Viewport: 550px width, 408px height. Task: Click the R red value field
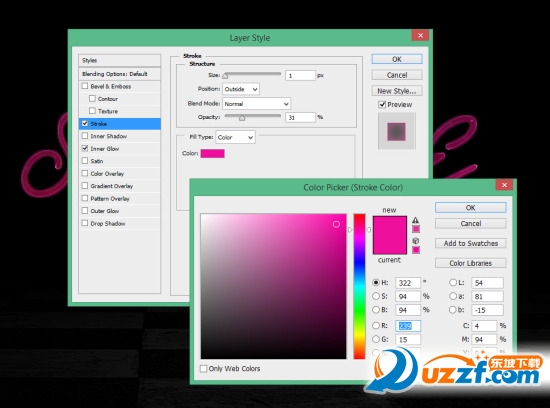pos(408,326)
